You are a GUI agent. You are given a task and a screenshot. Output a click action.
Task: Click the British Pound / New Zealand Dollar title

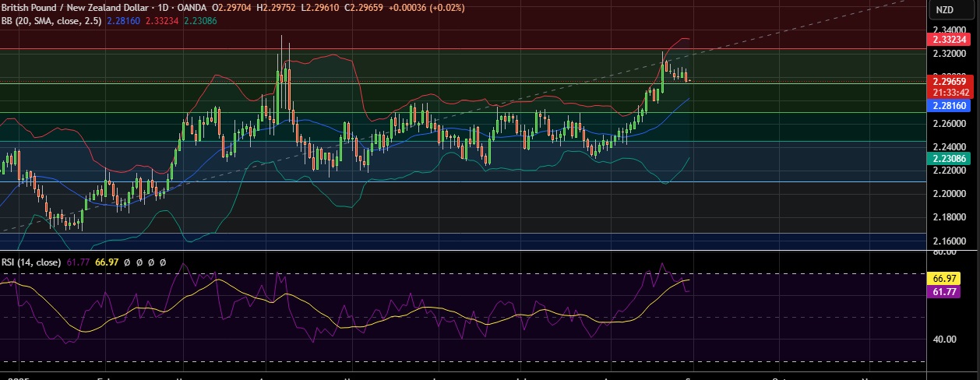point(84,9)
